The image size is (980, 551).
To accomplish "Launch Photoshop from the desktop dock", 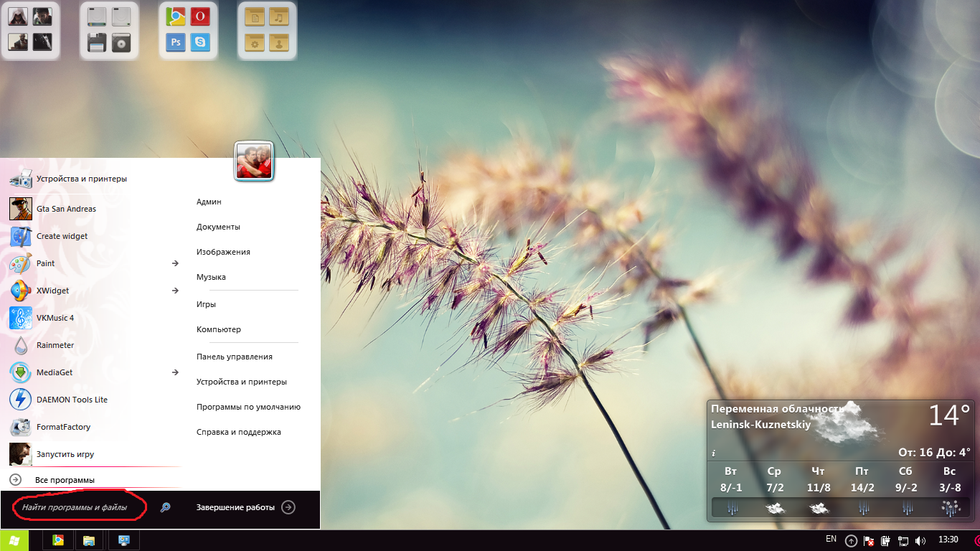I will [x=176, y=42].
